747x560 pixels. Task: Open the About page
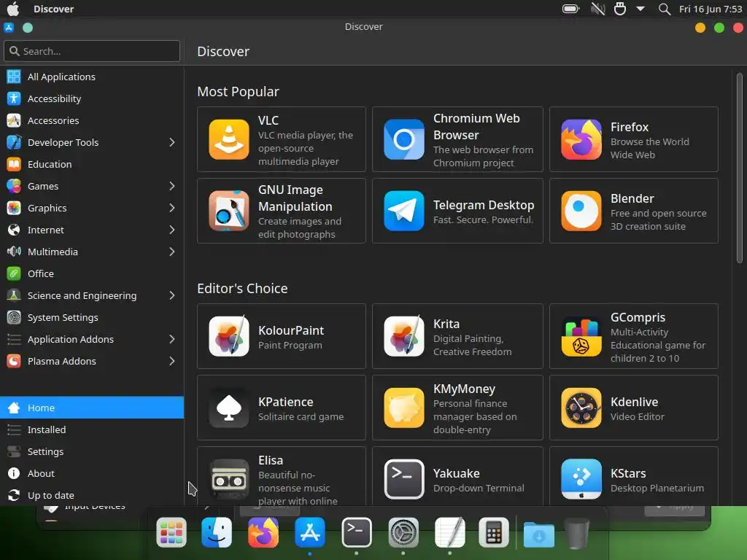pyautogui.click(x=92, y=473)
